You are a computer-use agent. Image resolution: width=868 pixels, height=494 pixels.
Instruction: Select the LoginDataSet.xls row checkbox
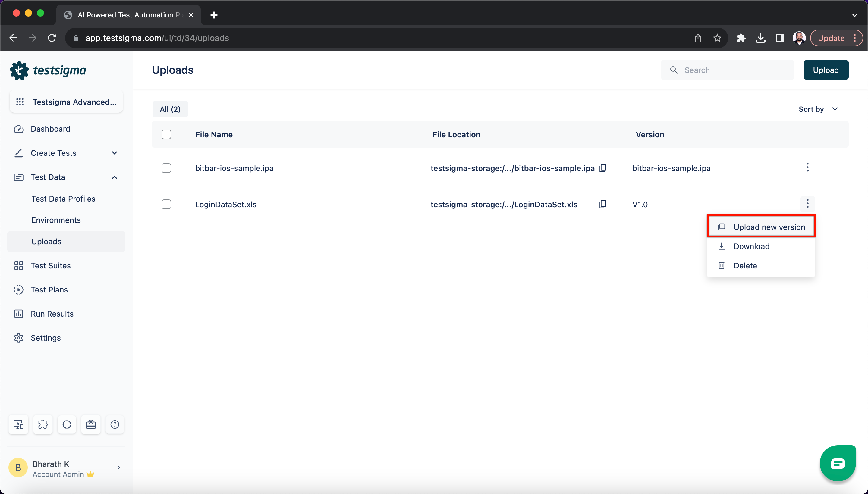[x=166, y=204]
